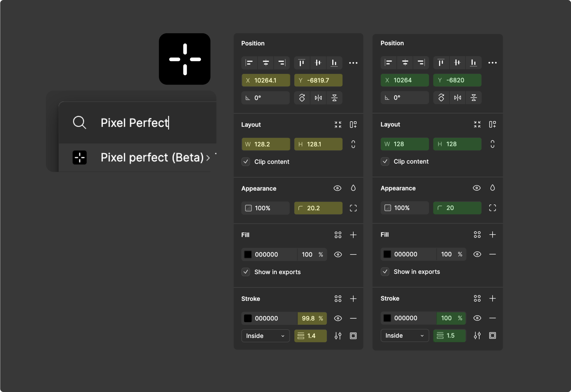
Task: Expand Inside dropdown in right Stroke section
Action: tap(404, 335)
